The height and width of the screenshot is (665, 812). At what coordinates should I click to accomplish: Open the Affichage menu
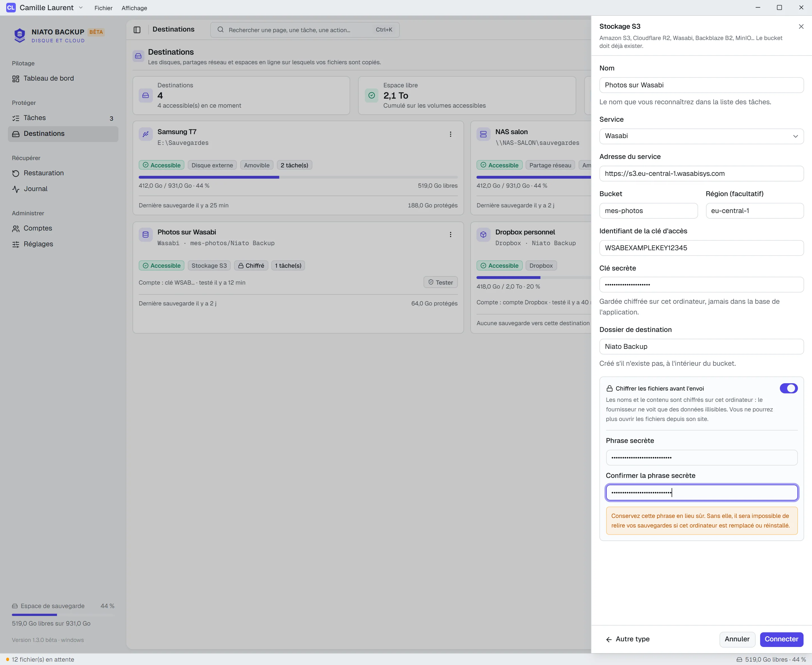(x=134, y=8)
